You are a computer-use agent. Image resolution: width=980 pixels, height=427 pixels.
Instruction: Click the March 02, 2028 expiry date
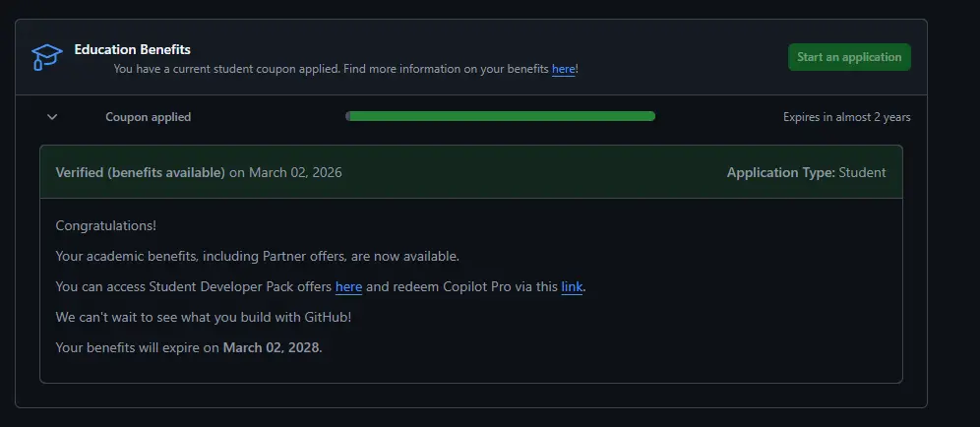pyautogui.click(x=271, y=347)
